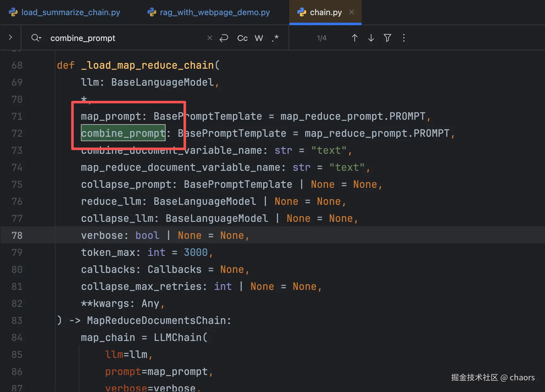545x392 pixels.
Task: Open search filter options
Action: (387, 38)
